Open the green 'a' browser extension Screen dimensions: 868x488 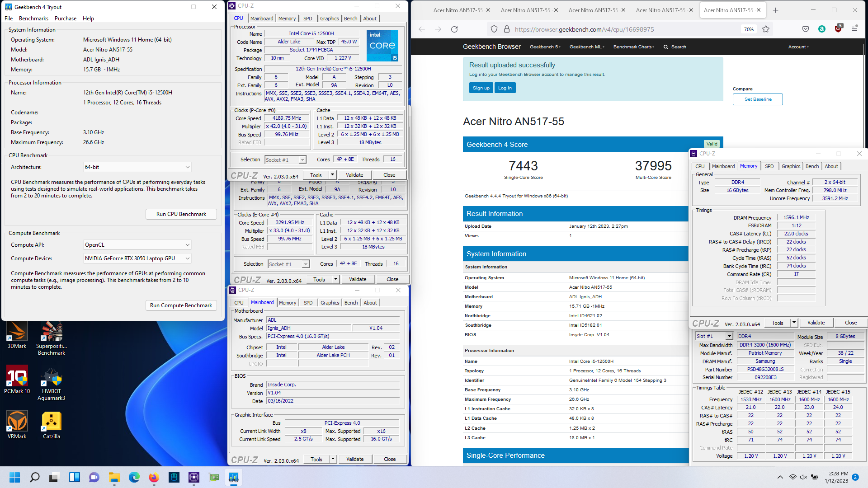(x=822, y=29)
